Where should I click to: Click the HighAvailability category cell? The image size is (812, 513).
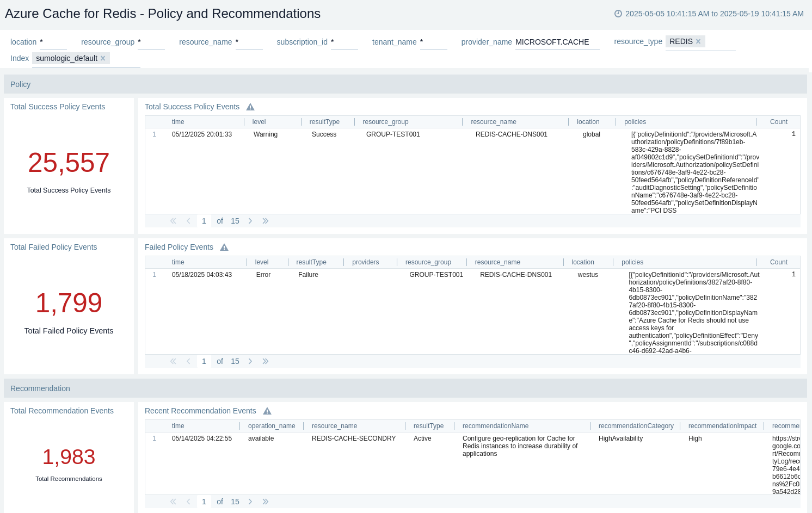[x=620, y=438]
